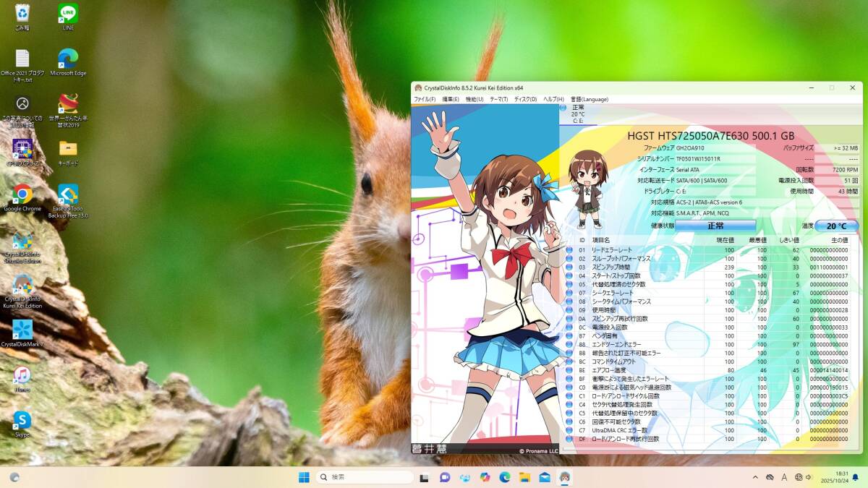Open the ディスク(D) menu
Viewport: 868px width, 488px height.
point(525,99)
